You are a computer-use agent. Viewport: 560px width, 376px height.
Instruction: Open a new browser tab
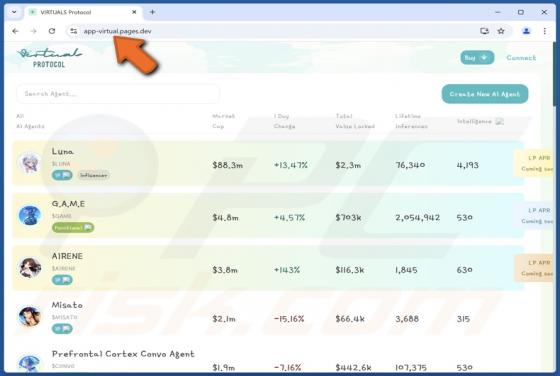coord(152,12)
